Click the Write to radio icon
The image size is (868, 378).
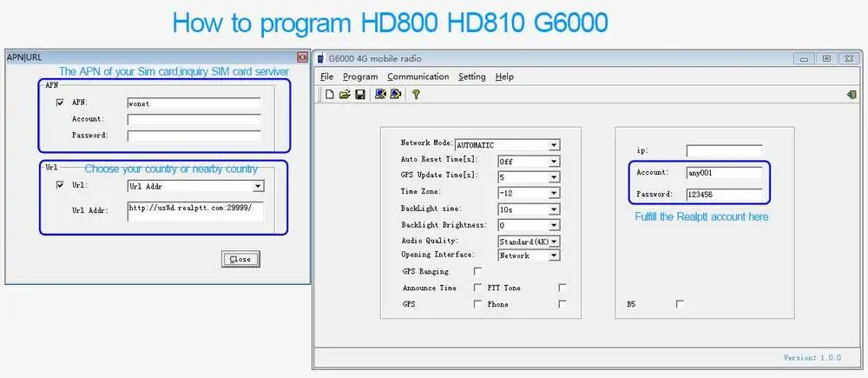(x=396, y=95)
